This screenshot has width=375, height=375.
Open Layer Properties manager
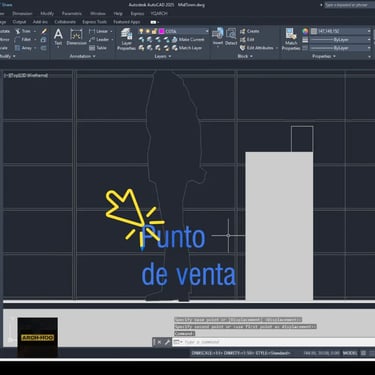tap(126, 39)
